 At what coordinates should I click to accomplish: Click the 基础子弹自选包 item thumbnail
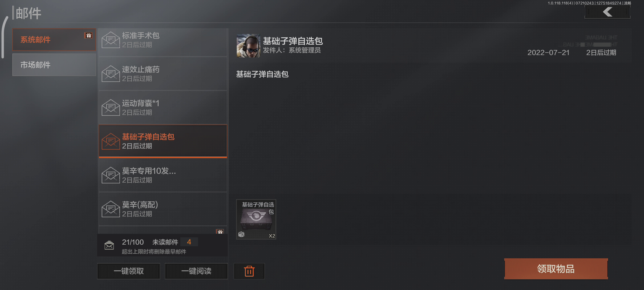tap(256, 219)
